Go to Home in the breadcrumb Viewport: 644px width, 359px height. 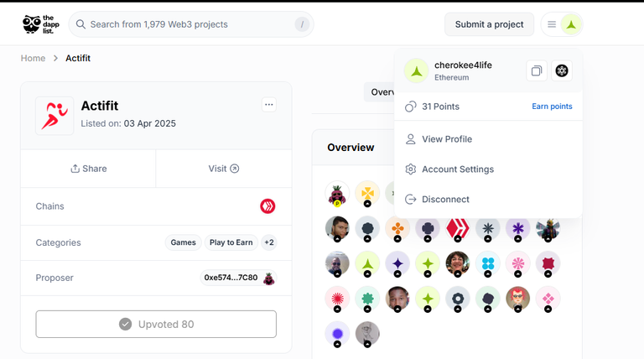click(33, 59)
